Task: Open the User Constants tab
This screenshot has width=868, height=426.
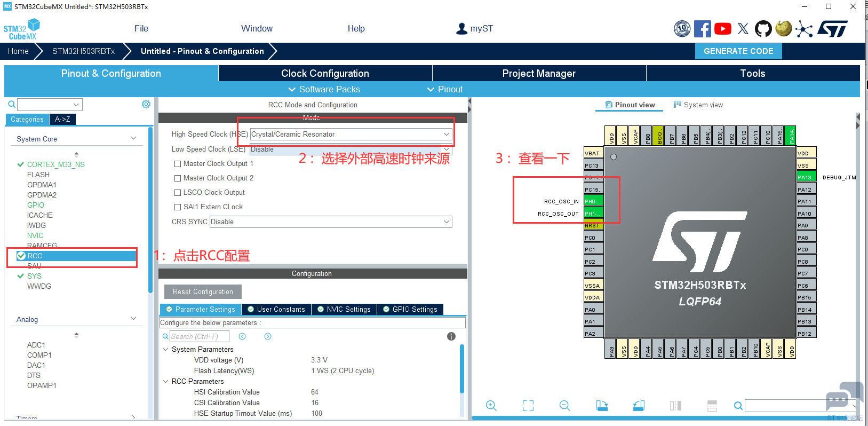Action: tap(276, 309)
